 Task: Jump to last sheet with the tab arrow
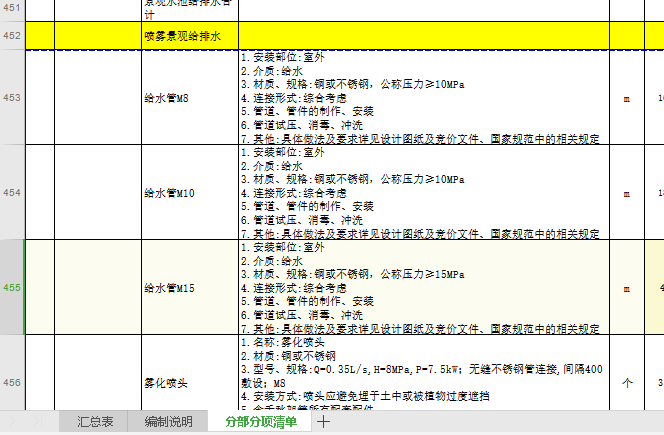[37, 421]
